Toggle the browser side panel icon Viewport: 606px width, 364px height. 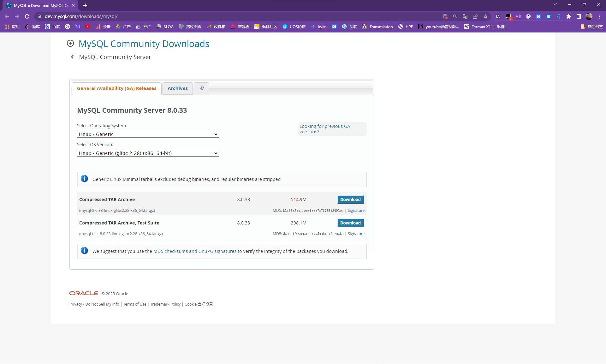click(579, 16)
